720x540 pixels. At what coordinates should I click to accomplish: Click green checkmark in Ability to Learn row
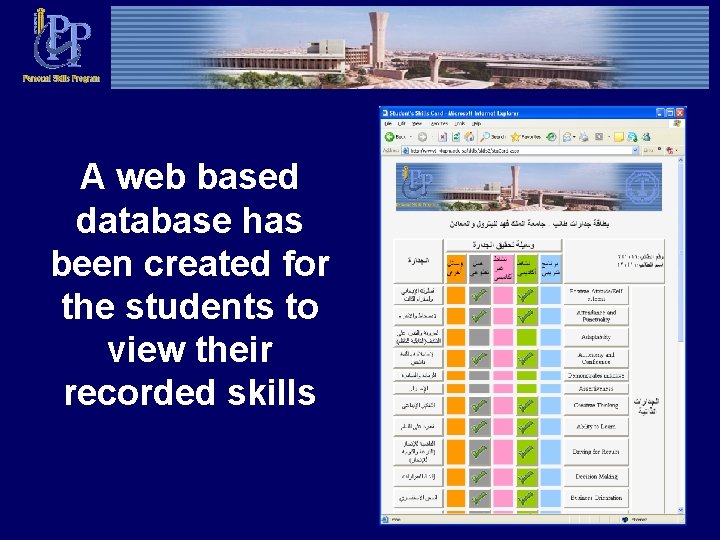(527, 427)
